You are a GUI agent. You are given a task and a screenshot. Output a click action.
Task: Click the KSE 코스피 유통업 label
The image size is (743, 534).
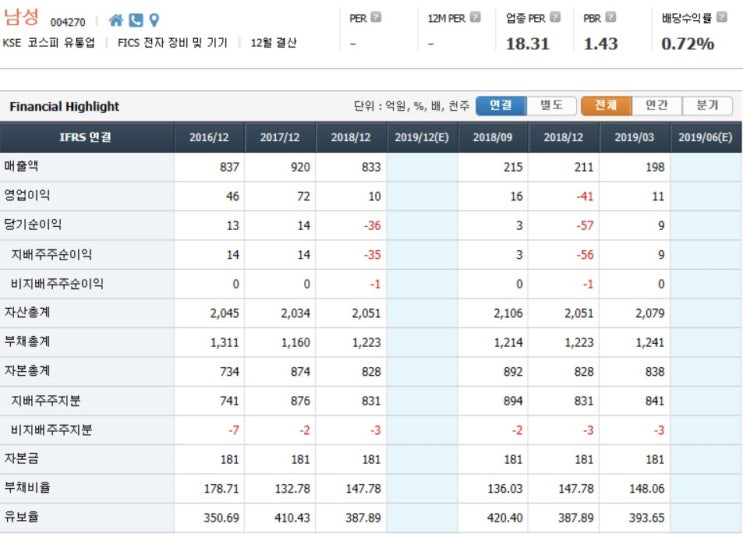coord(49,43)
